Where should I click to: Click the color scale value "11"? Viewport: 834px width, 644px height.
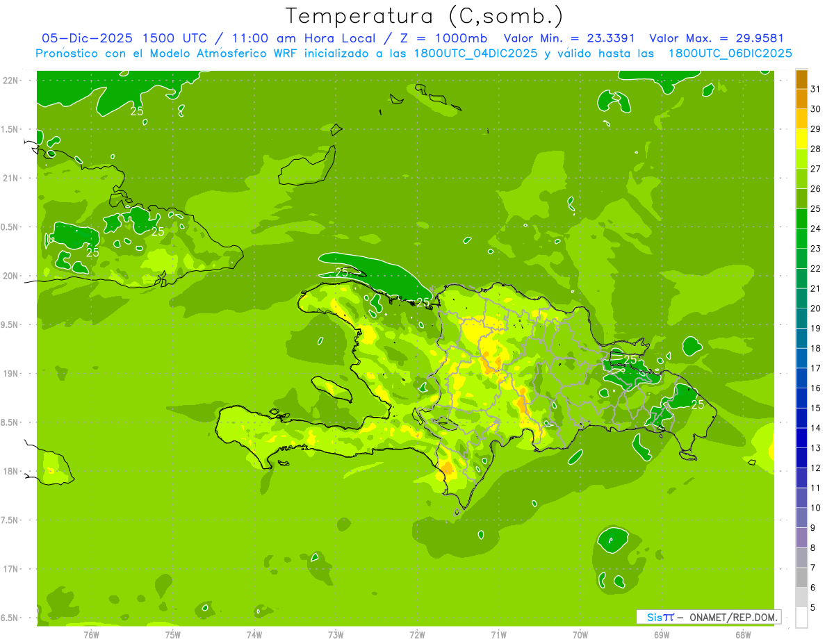[x=815, y=488]
